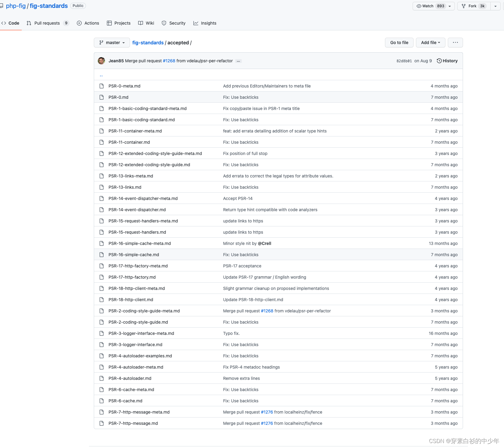
Task: Click file icon of PSR-2-coding-style-guide-meta.md
Action: point(102,311)
